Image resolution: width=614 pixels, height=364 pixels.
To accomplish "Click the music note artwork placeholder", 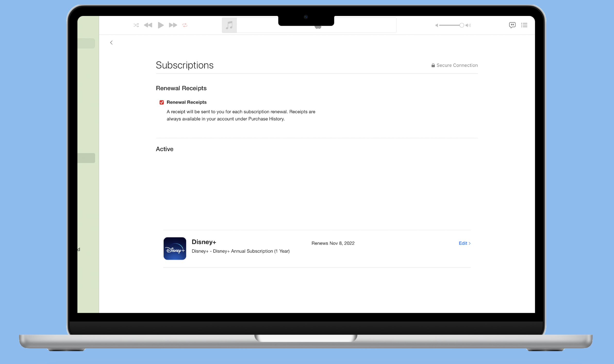I will (229, 25).
